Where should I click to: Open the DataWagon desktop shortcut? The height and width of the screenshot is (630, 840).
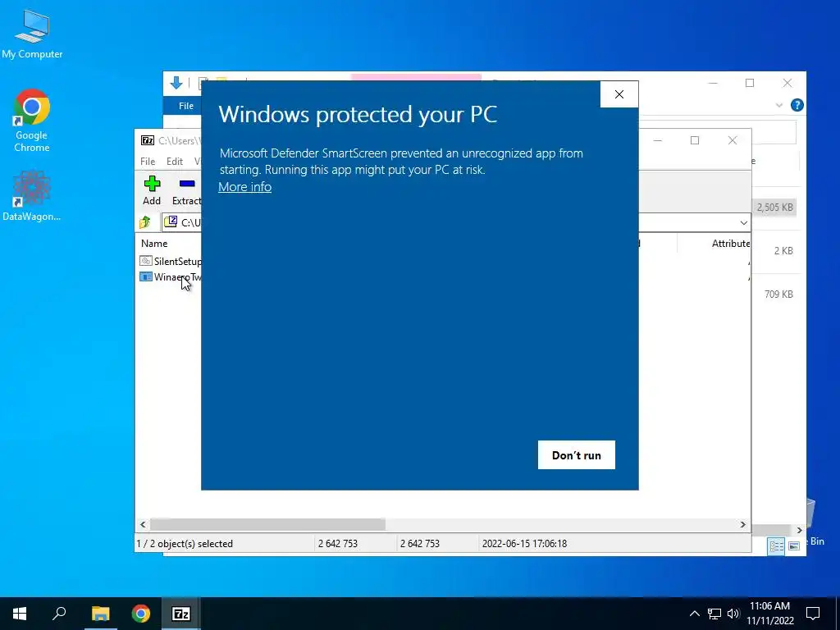coord(32,195)
